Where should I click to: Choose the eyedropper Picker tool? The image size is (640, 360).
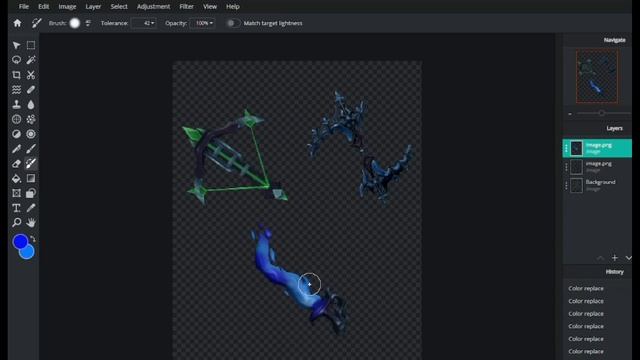click(31, 208)
